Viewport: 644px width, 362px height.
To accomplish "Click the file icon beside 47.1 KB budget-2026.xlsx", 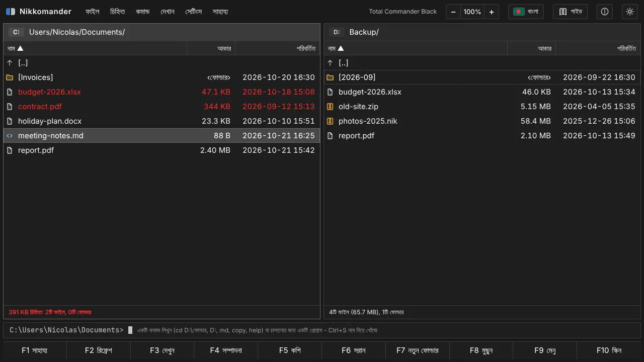I will [x=10, y=92].
